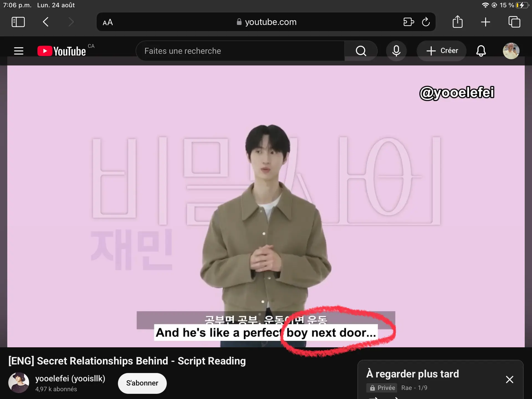Tap the orientation lock status icon
Screen dimensions: 532x399
pyautogui.click(x=494, y=5)
